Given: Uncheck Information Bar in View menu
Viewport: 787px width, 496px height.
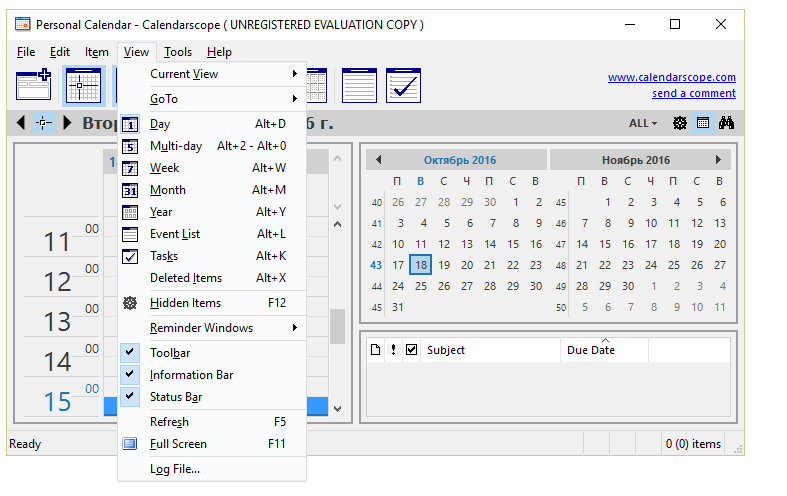Looking at the screenshot, I should (191, 375).
